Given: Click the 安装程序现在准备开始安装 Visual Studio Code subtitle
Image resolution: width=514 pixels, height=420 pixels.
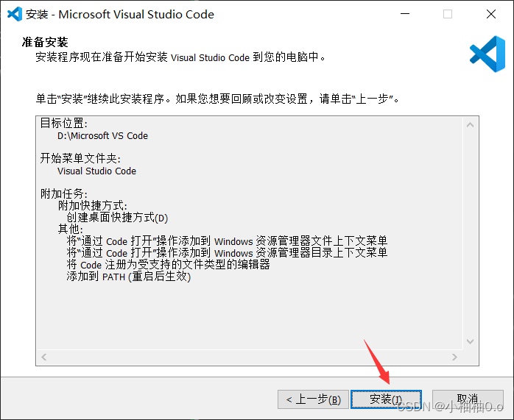Looking at the screenshot, I should (x=180, y=57).
